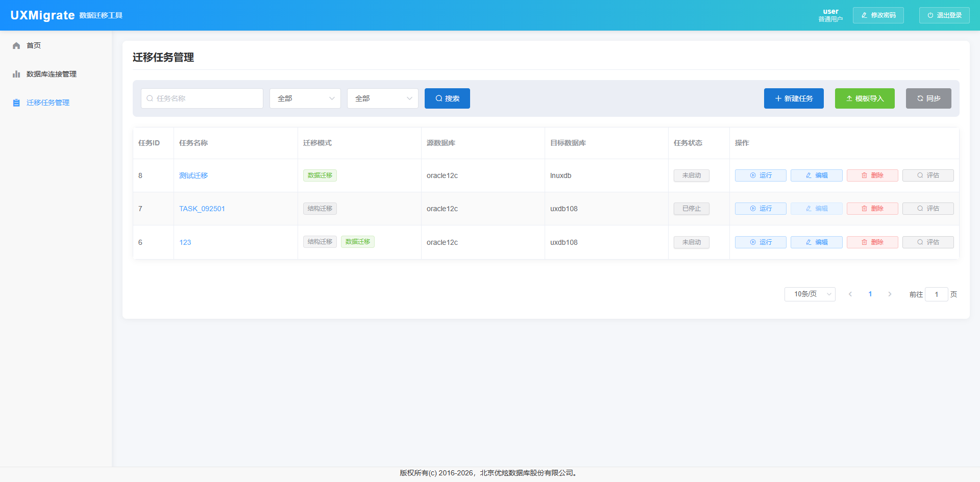
Task: Click the 新建任务 button
Action: pyautogui.click(x=793, y=98)
